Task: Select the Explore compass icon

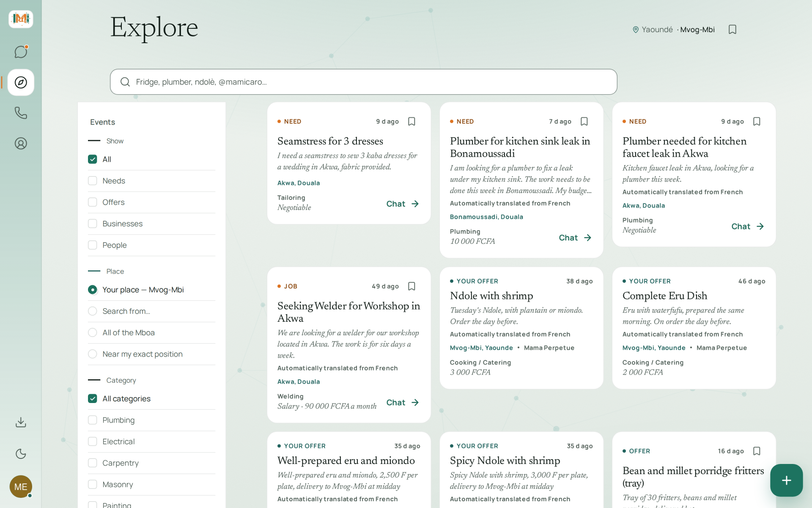Action: 21,82
